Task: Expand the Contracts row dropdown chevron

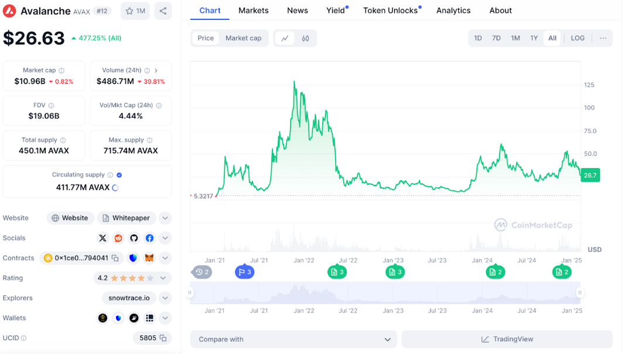Action: coord(165,258)
